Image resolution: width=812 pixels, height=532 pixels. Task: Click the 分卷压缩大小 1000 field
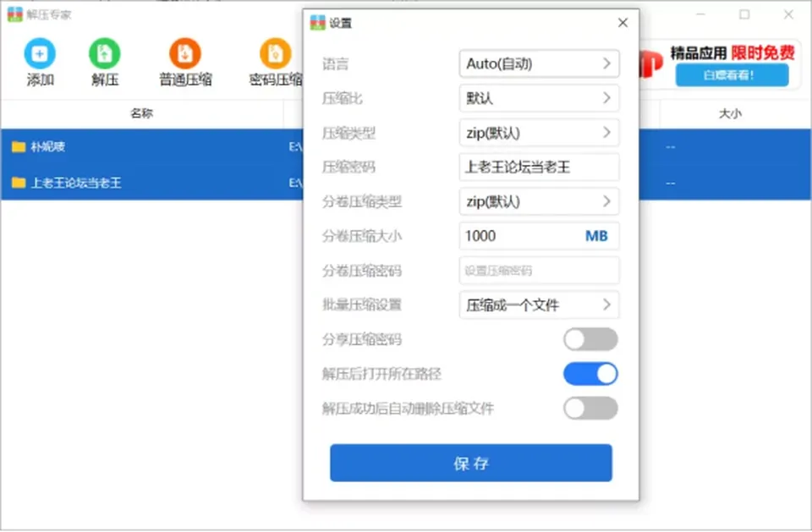539,236
